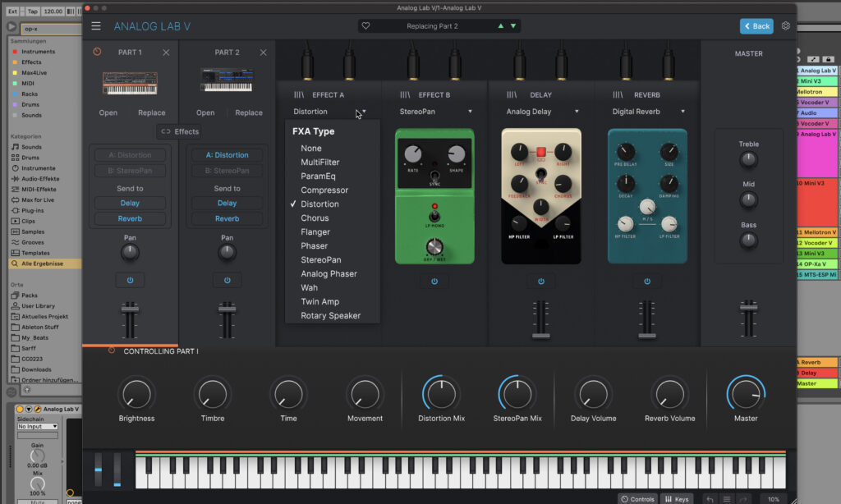Open the Effect B StereoPan type dropdown
The width and height of the screenshot is (841, 504).
pyautogui.click(x=435, y=112)
